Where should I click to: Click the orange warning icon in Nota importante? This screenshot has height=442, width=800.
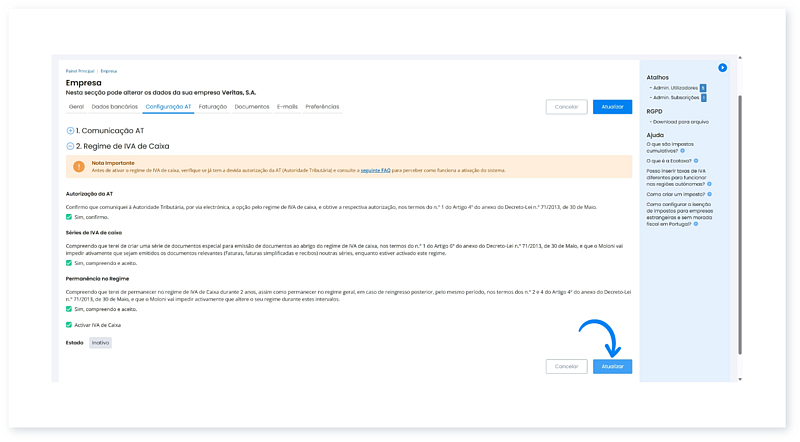tap(79, 166)
